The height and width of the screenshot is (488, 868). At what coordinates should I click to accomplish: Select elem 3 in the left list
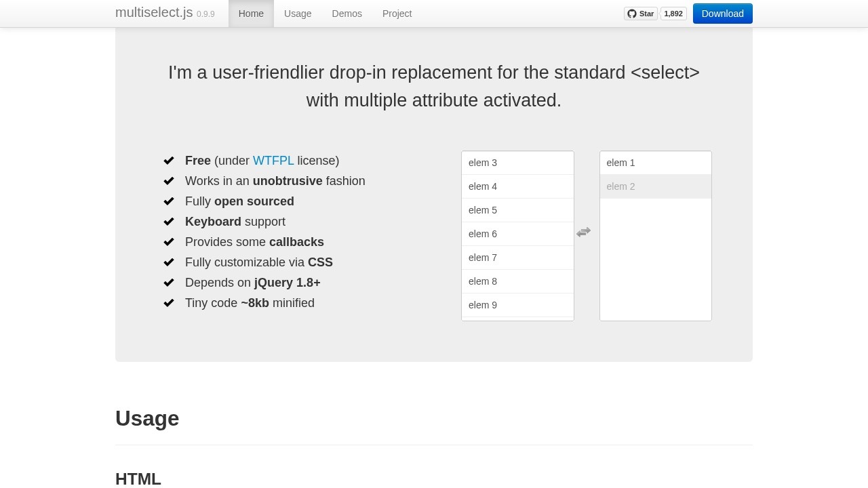pyautogui.click(x=517, y=163)
